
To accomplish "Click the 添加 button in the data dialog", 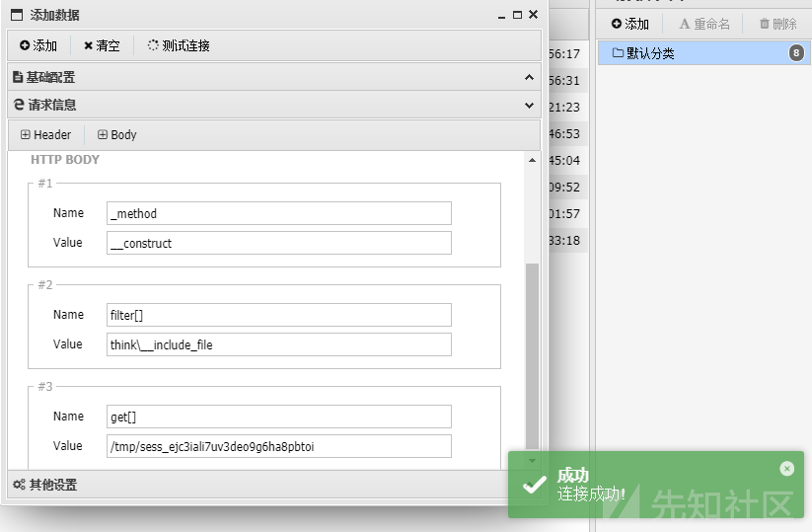I will tap(38, 45).
